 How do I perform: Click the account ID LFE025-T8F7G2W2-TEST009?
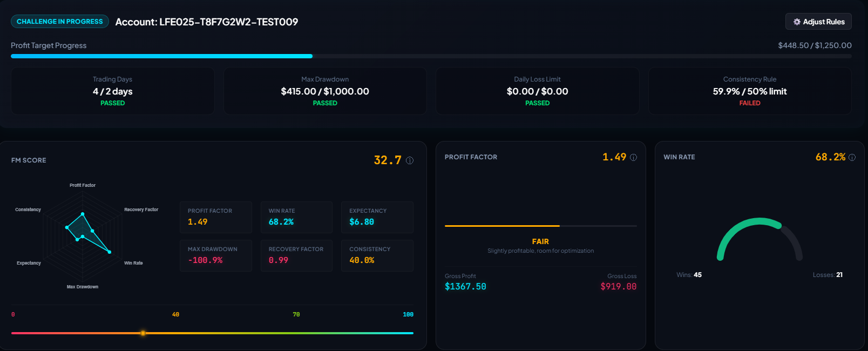point(228,22)
